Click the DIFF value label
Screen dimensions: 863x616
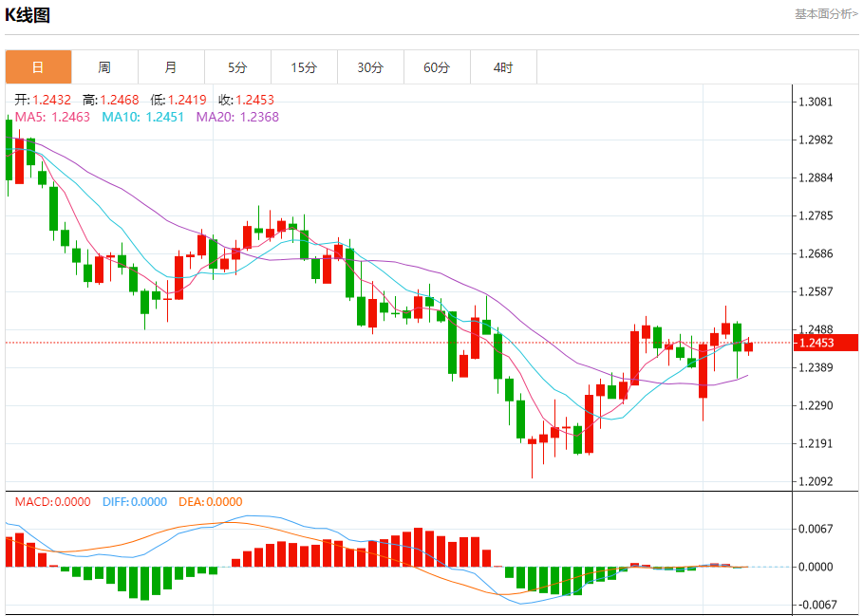(134, 502)
